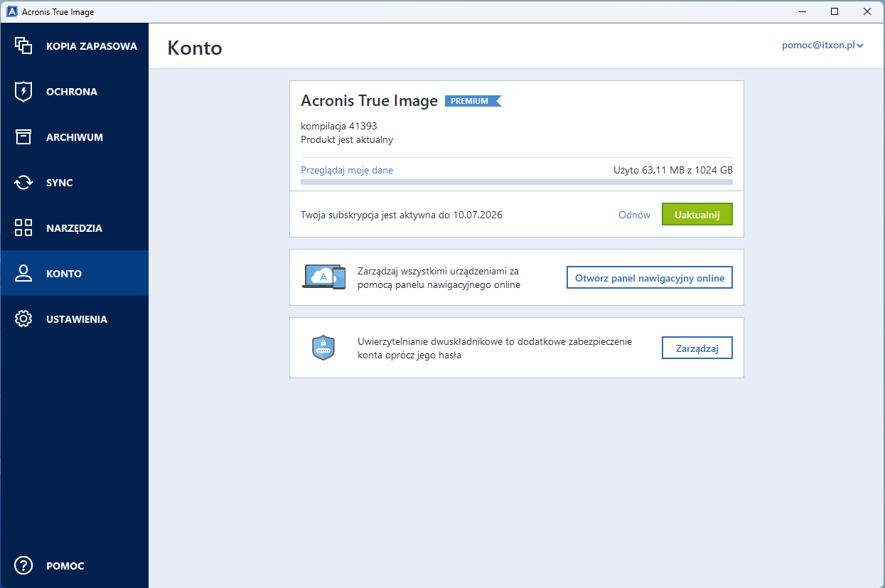The height and width of the screenshot is (588, 885).
Task: Expand the pomoc@itxon.pl account dropdown
Action: pyautogui.click(x=822, y=46)
